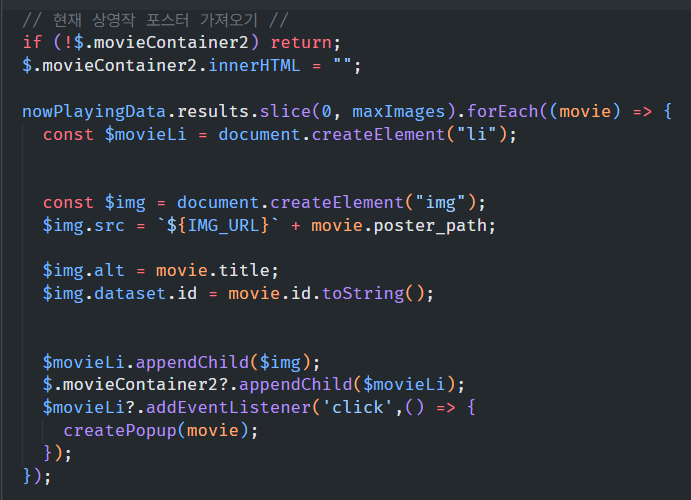Click 'IMG_URL' inside the template literal

point(223,226)
